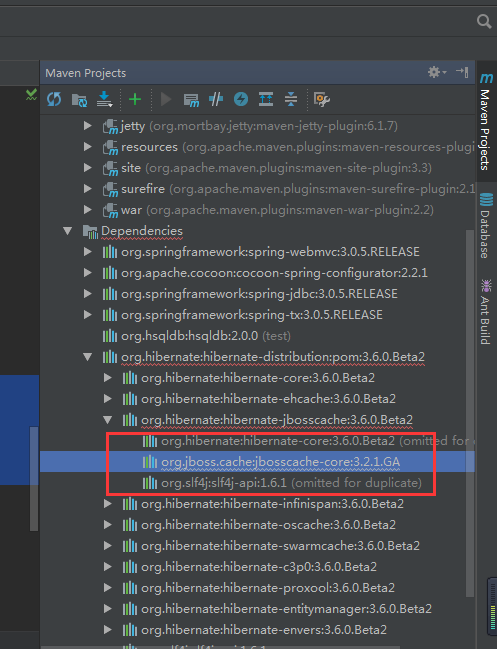Select org.springframework:spring-webmvc:3.0.5.RELEASE text
Screen dimensions: 497x649
tap(270, 252)
